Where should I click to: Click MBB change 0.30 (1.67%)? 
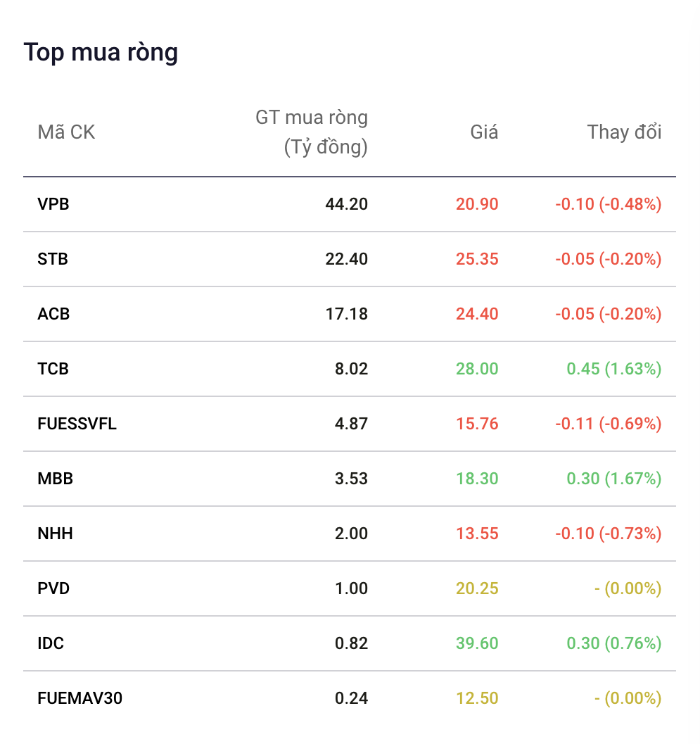coord(614,479)
